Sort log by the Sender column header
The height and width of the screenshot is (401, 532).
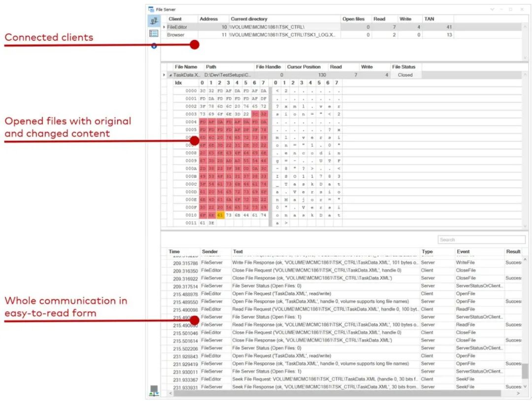[x=210, y=251]
